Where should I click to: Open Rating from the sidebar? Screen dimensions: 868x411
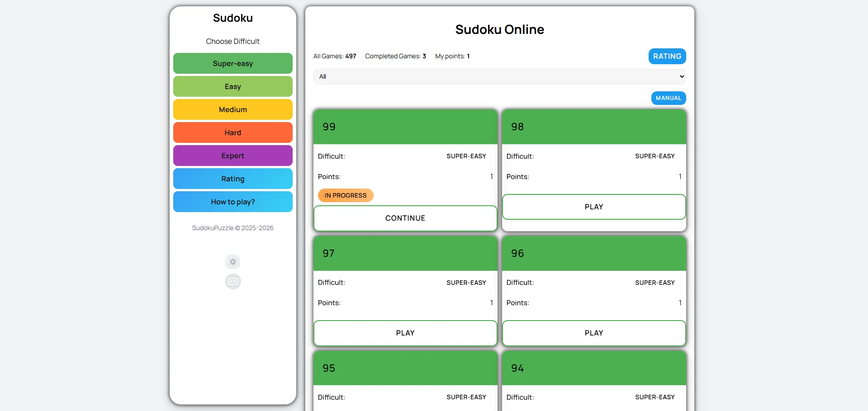[x=232, y=179]
